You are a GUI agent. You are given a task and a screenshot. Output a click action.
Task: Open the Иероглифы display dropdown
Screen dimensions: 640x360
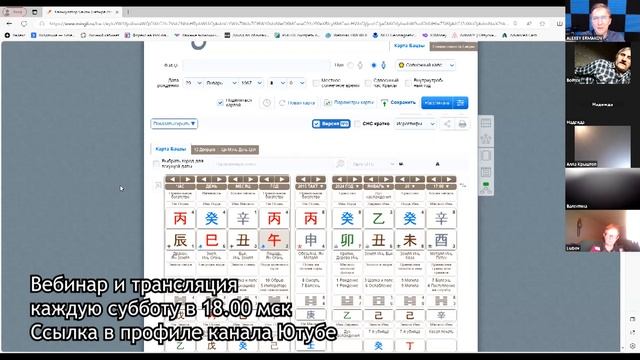tap(415, 124)
